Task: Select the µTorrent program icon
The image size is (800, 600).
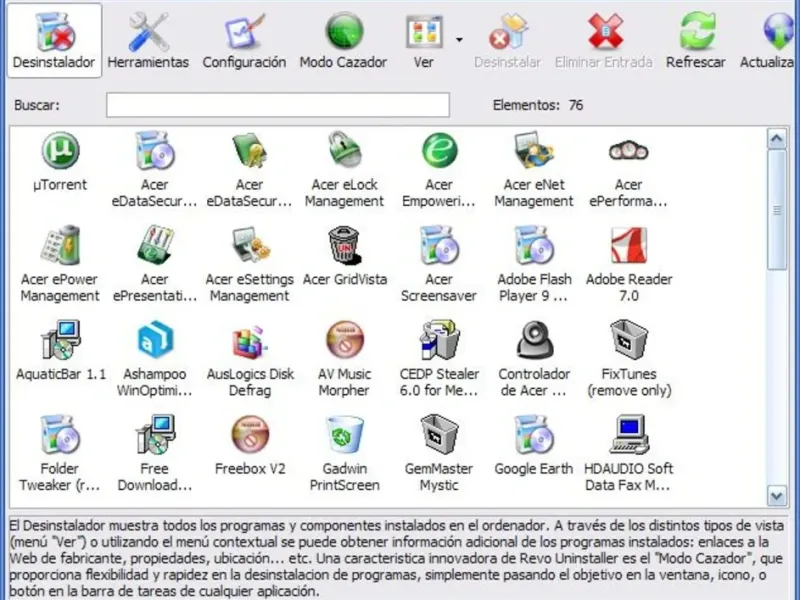Action: tap(60, 150)
